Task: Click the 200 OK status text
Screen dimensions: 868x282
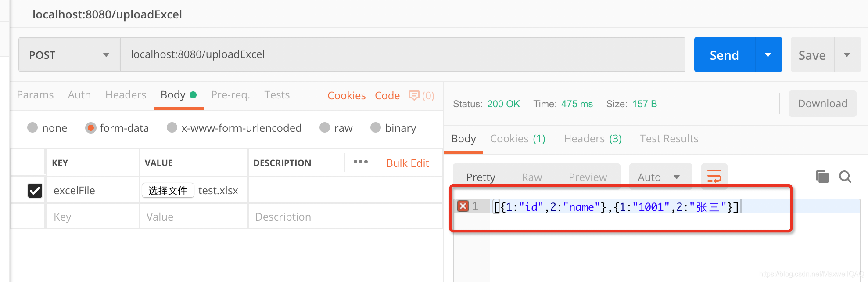Action: coord(503,104)
